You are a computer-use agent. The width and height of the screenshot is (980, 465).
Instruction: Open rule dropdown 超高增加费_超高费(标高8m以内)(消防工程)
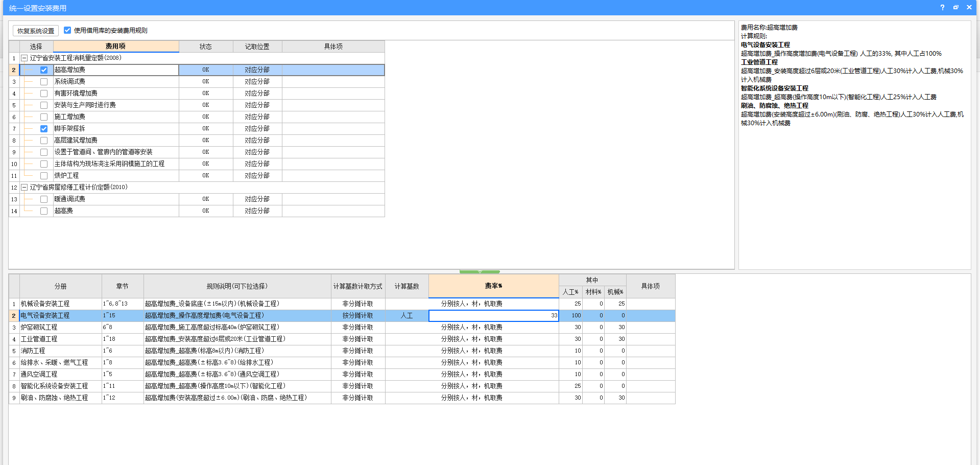(237, 351)
